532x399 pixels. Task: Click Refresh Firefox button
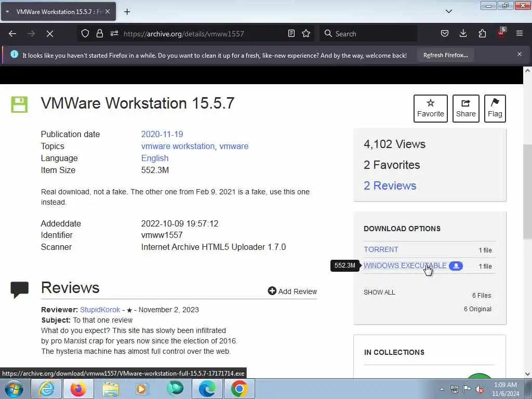click(x=445, y=55)
